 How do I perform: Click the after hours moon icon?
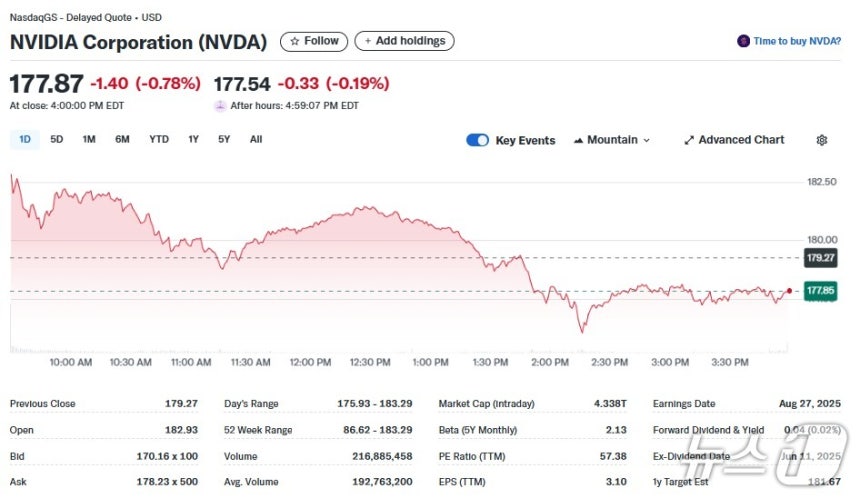point(220,106)
